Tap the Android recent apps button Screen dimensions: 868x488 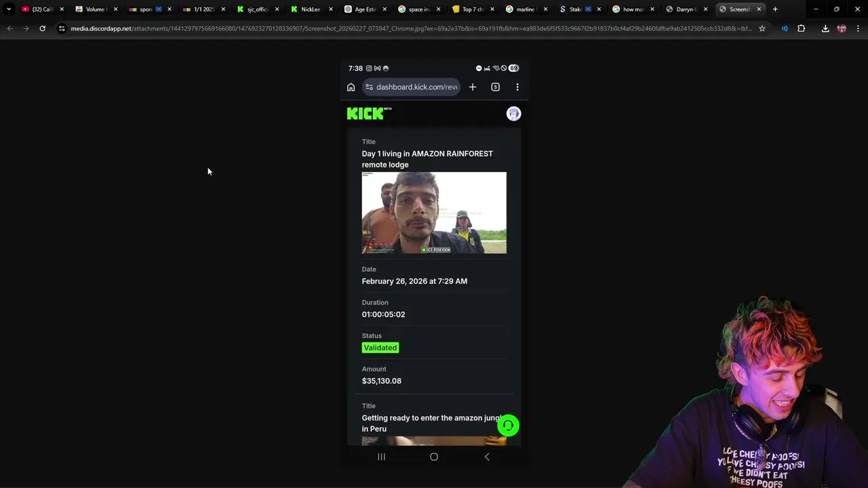(381, 457)
